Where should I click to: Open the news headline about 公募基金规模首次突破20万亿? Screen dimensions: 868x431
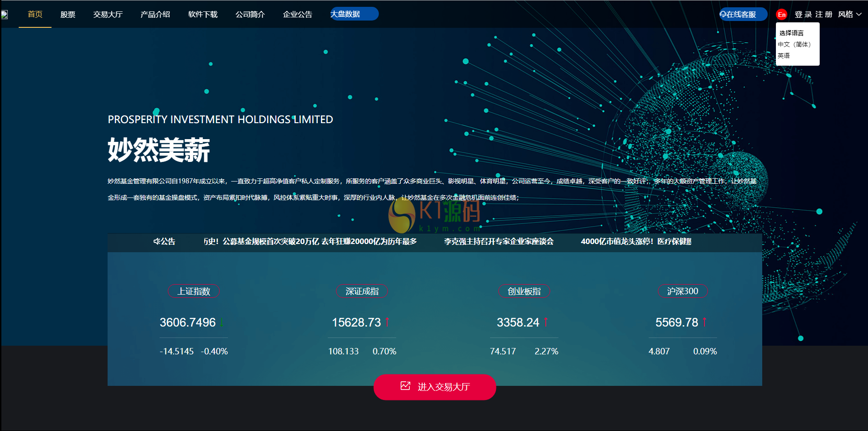coord(310,241)
